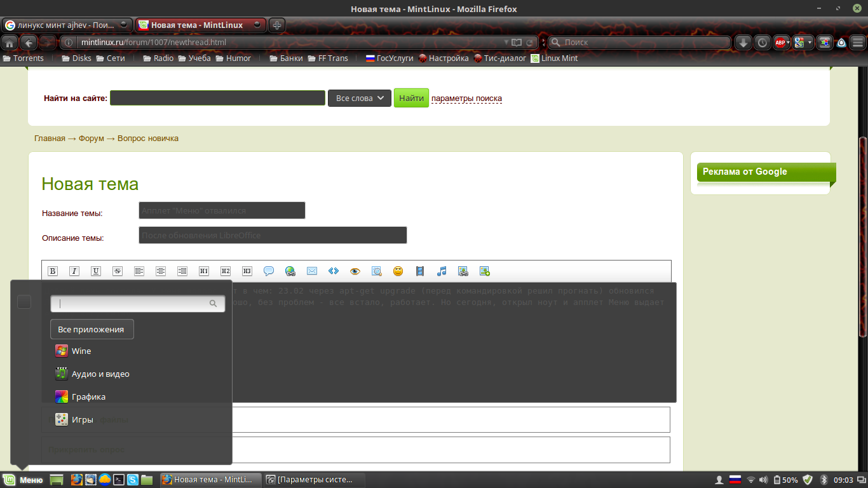The image size is (868, 488).
Task: Select Wine category in the Mint menu
Action: tap(81, 351)
